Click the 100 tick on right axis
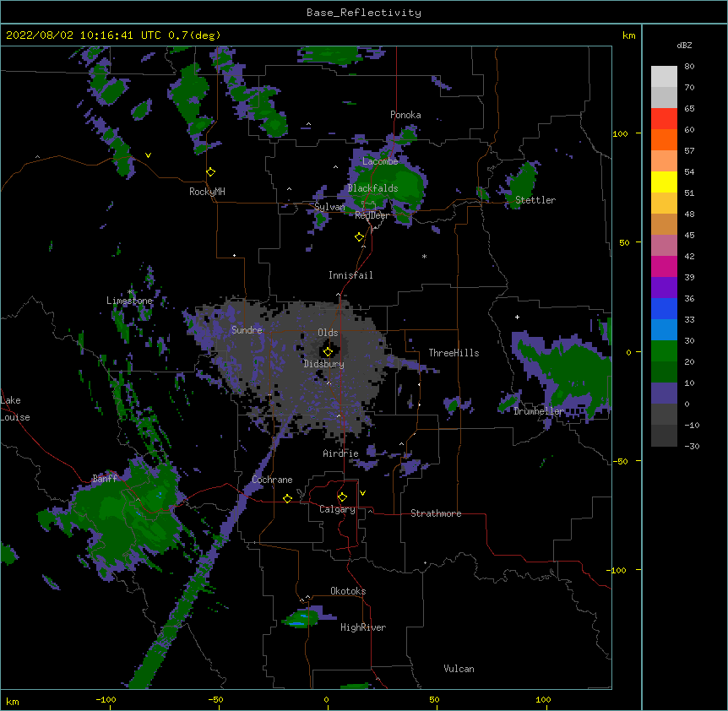 pyautogui.click(x=620, y=133)
